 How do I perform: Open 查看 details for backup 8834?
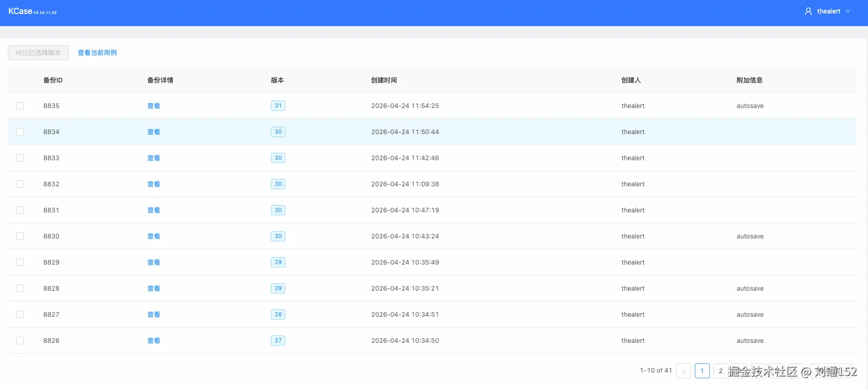tap(154, 132)
